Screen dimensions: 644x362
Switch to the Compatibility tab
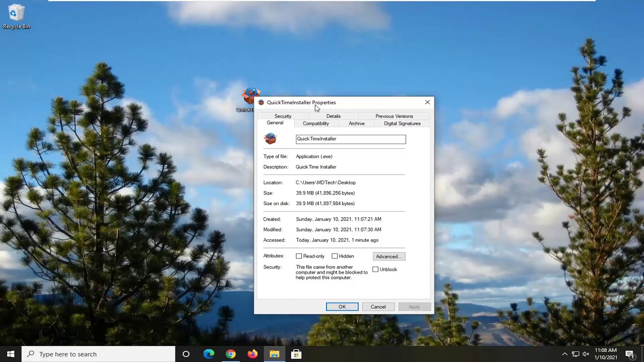coord(316,123)
